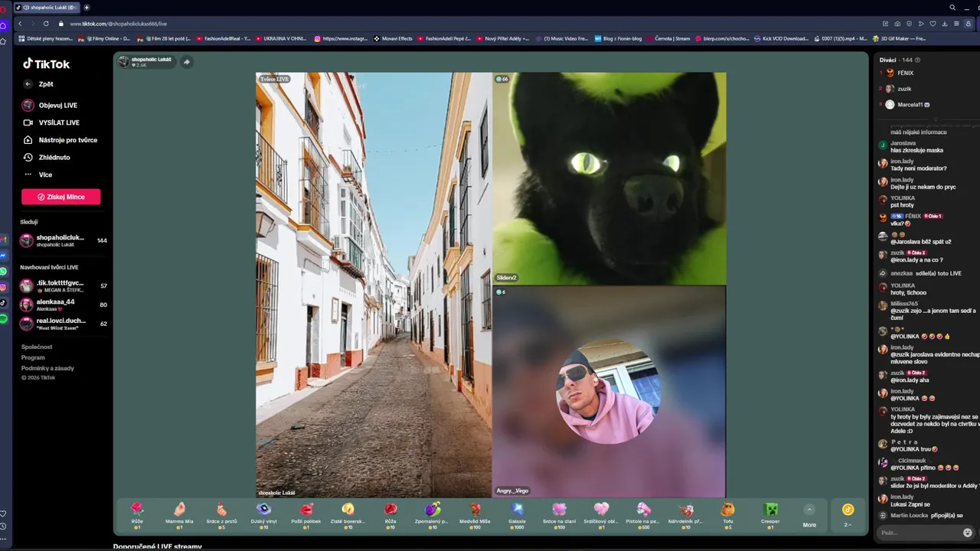Image resolution: width=980 pixels, height=551 pixels.
Task: Reload the page
Action: pos(47,24)
